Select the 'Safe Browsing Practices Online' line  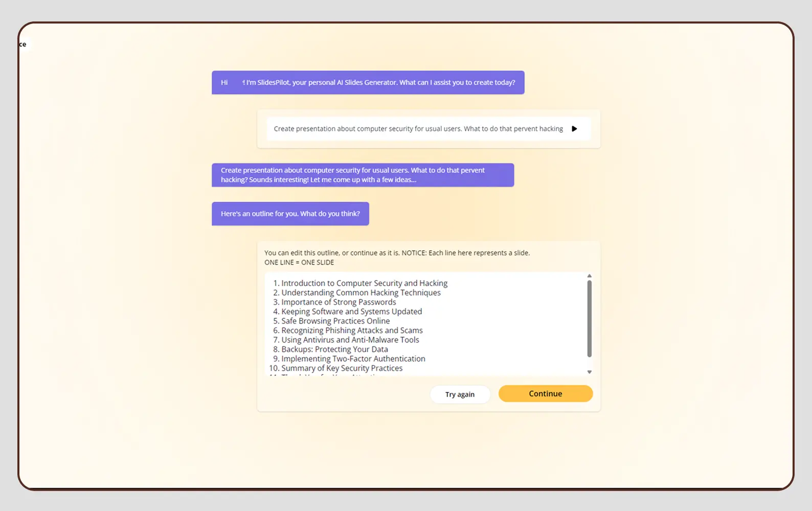point(335,321)
